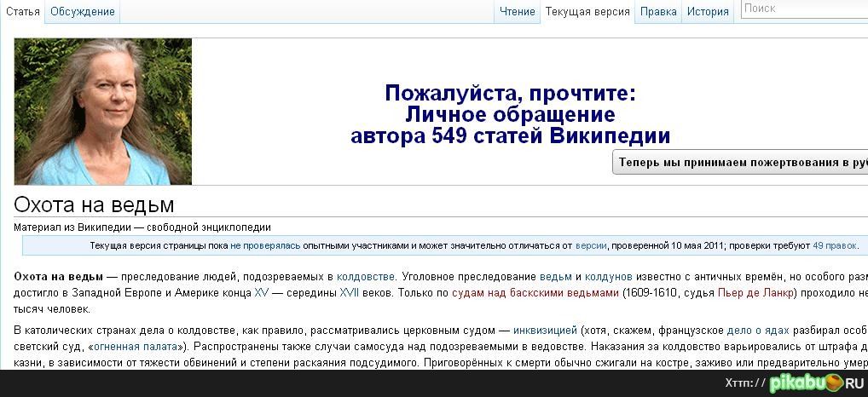Follow the 'колдовстве' link
This screenshot has height=397, width=868.
[x=365, y=277]
